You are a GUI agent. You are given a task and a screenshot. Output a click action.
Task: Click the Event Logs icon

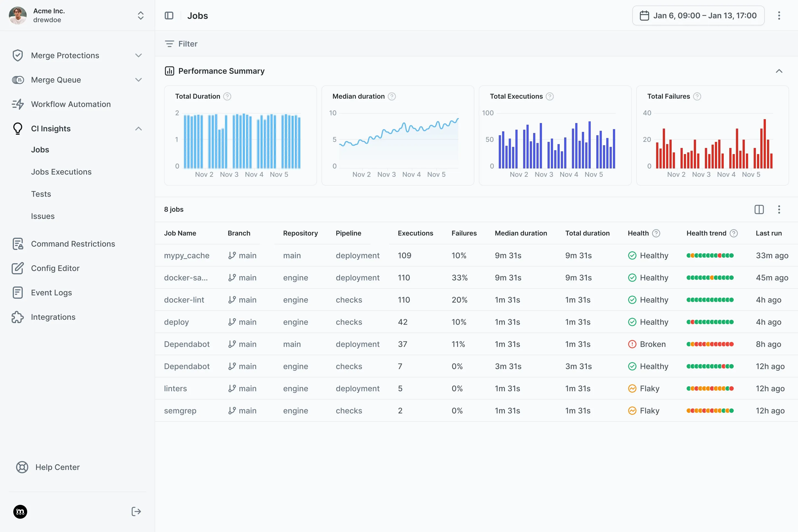[18, 293]
